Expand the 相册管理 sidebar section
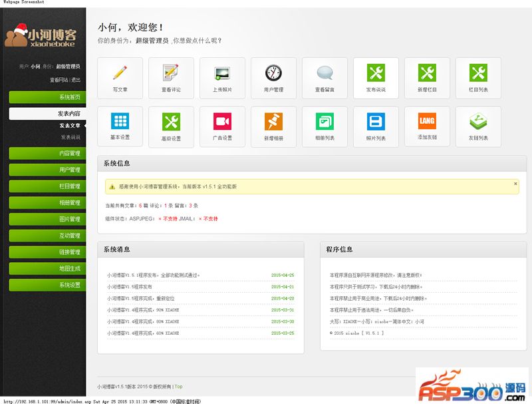 coord(48,203)
